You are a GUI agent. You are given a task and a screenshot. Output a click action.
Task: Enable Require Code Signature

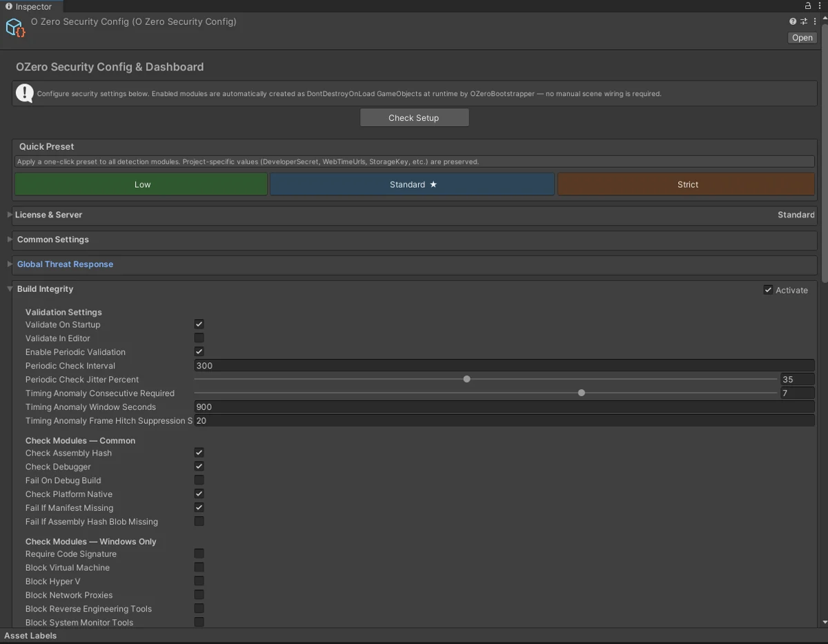point(199,554)
